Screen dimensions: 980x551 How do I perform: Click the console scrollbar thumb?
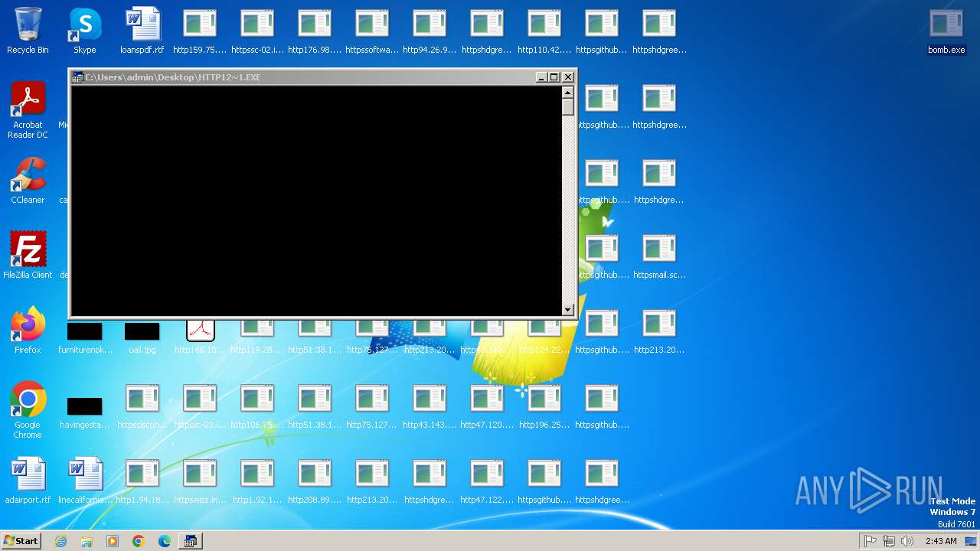[x=567, y=106]
